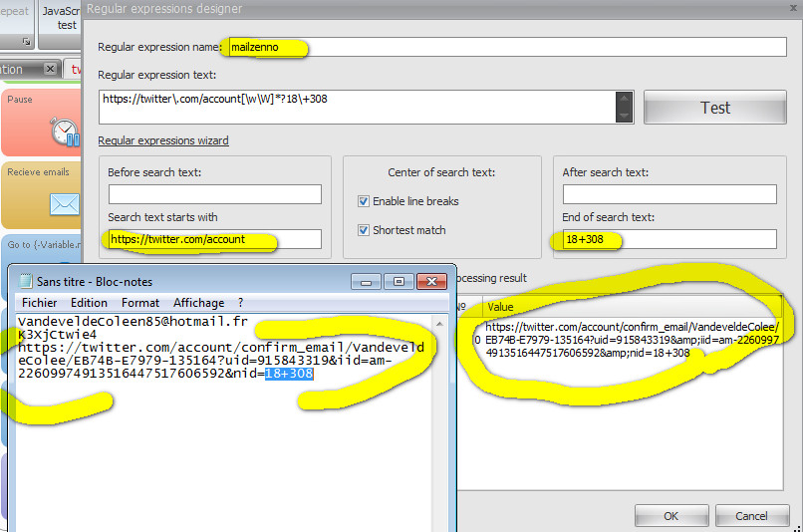
Task: Toggle the Shortest match checkbox
Action: [364, 230]
